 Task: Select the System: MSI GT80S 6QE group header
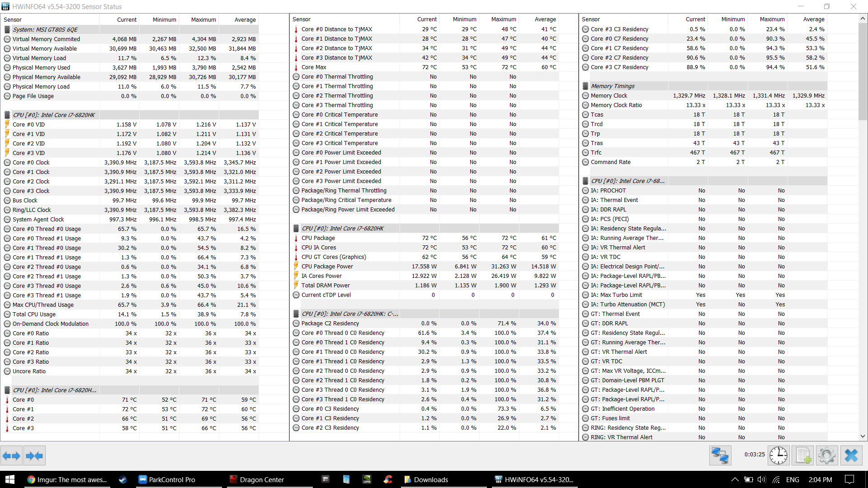click(130, 29)
